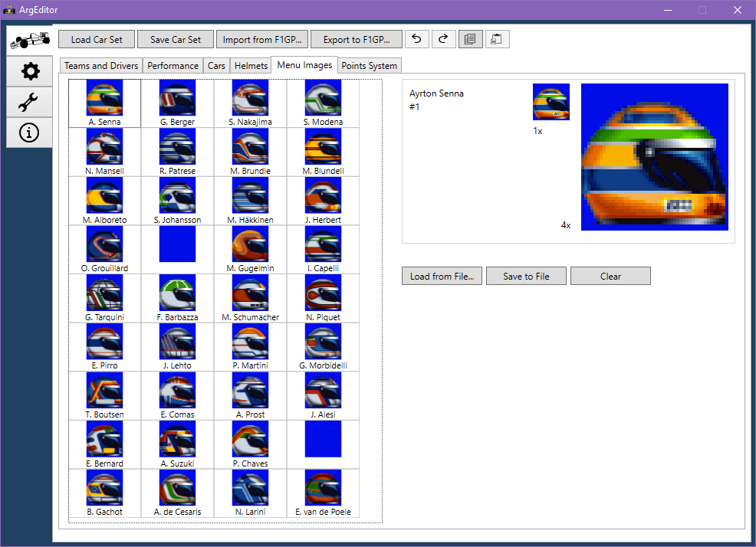Select J. Lehto helmet image
Viewport: 756px width, 547px height.
[x=177, y=341]
